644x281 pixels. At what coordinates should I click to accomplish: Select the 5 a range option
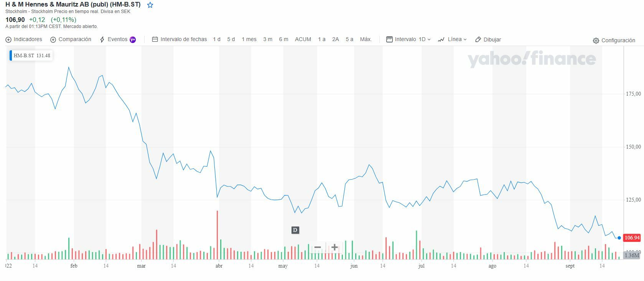[349, 40]
